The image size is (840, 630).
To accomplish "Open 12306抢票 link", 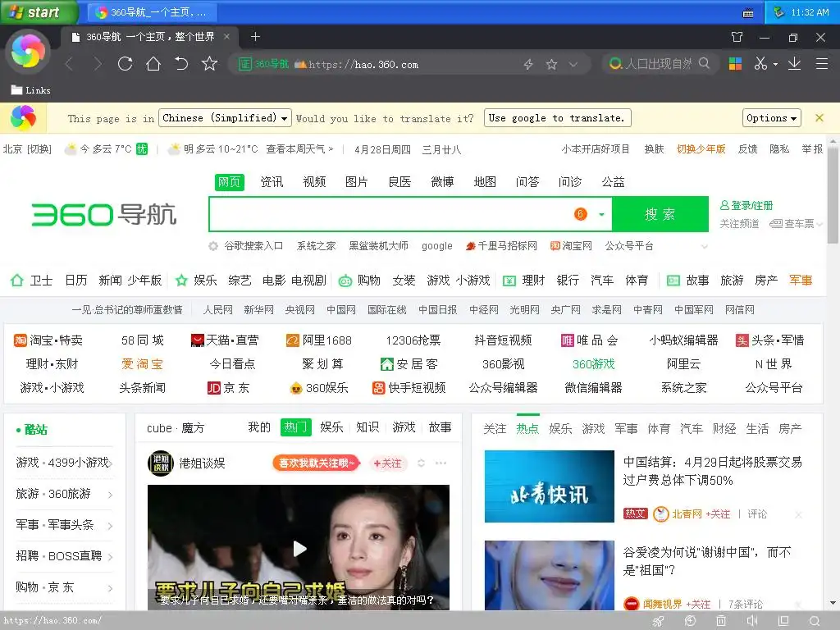I will [x=413, y=340].
